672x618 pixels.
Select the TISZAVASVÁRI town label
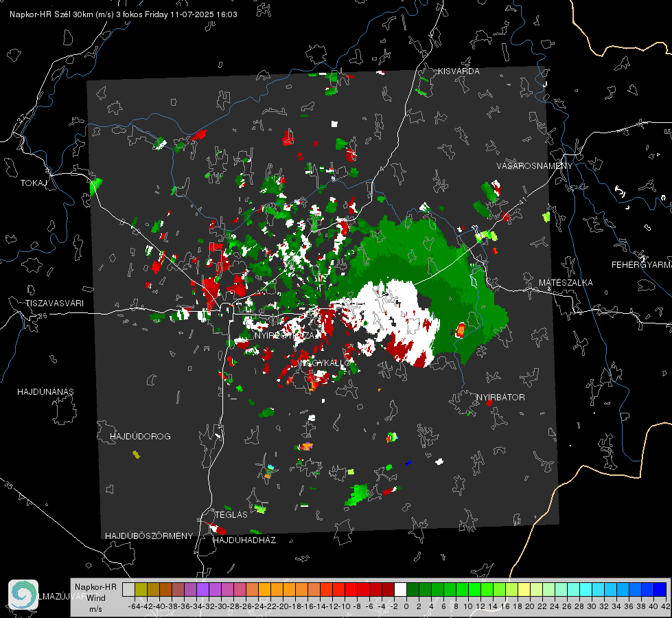(54, 304)
